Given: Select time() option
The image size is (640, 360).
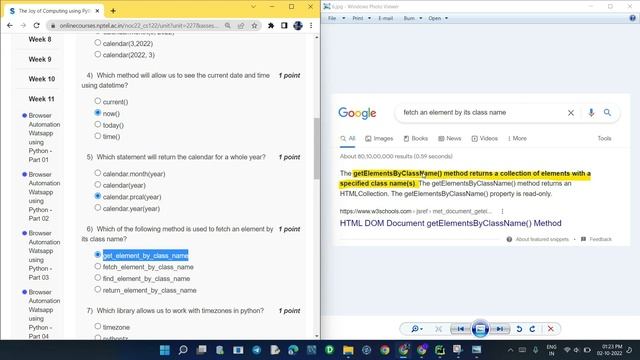Looking at the screenshot, I should click(x=98, y=136).
